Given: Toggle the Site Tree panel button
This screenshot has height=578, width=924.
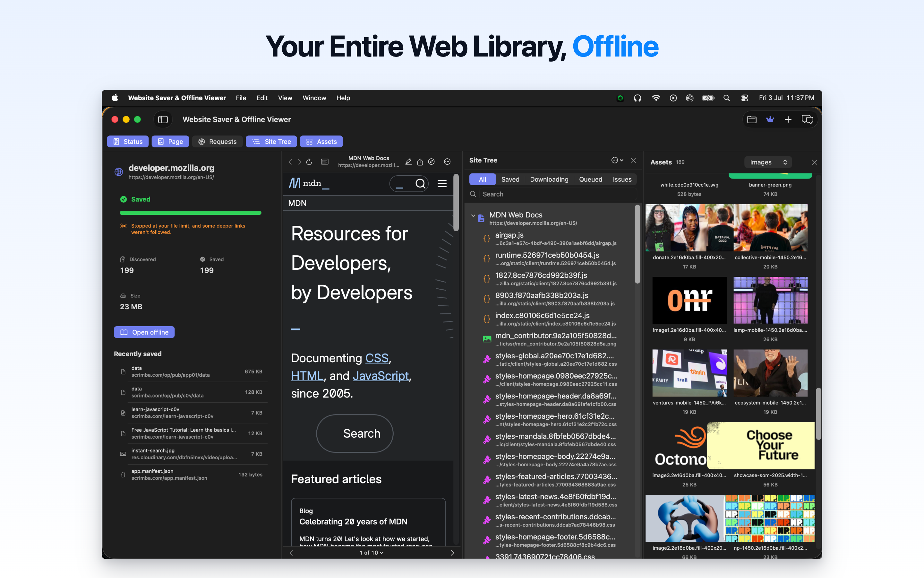Looking at the screenshot, I should coord(271,141).
